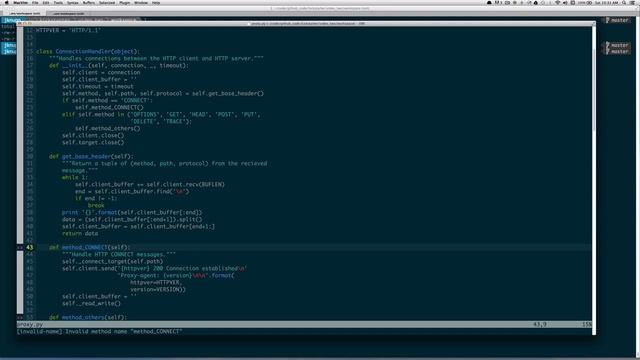Open the File menu

pos(35,2)
